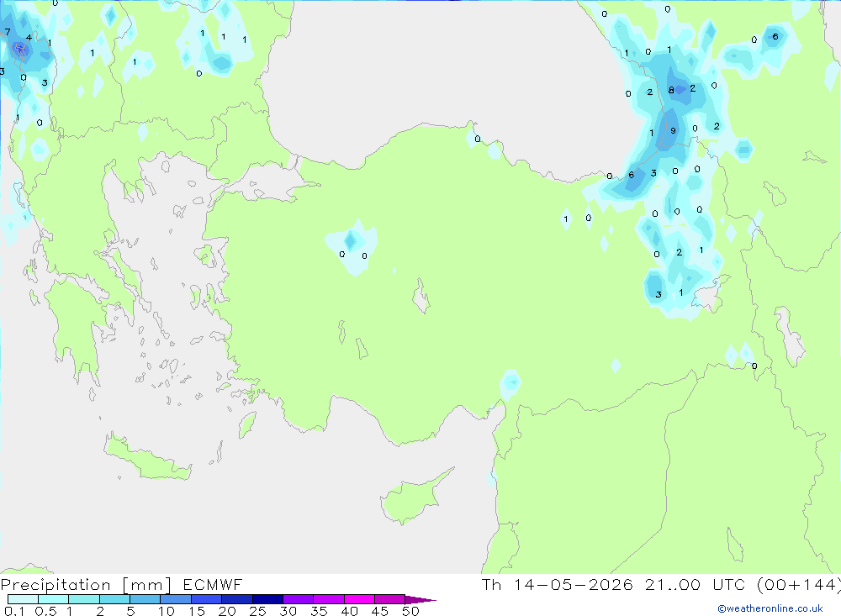The image size is (841, 616).
Task: Click the legend value label '25'
Action: 257,611
